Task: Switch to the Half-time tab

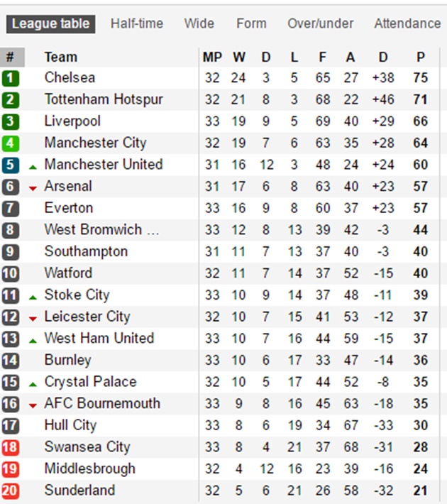Action: point(137,23)
